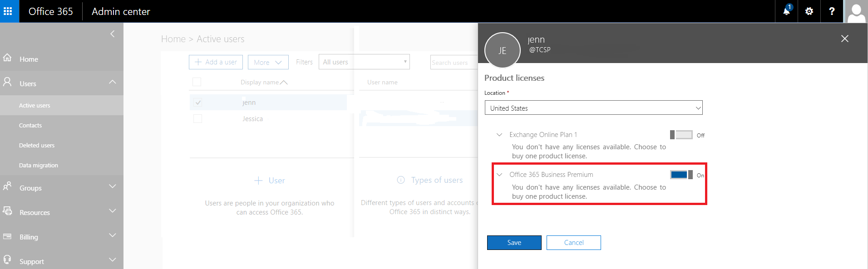Click the help question mark icon
The width and height of the screenshot is (868, 269).
pos(832,11)
